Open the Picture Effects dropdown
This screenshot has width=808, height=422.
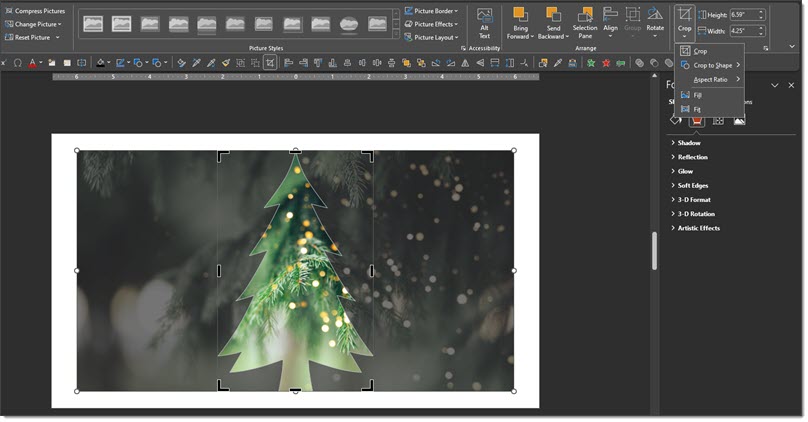(x=432, y=24)
